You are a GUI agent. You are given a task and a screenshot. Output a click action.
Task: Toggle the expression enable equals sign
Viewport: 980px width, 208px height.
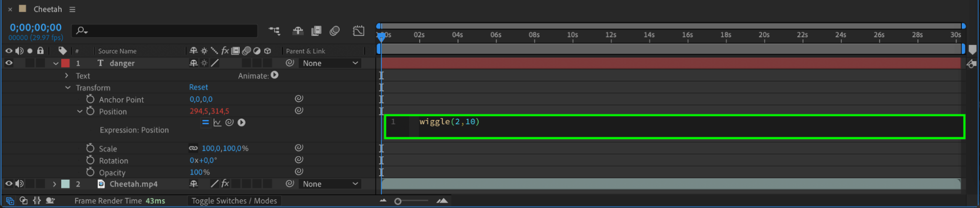tap(205, 122)
